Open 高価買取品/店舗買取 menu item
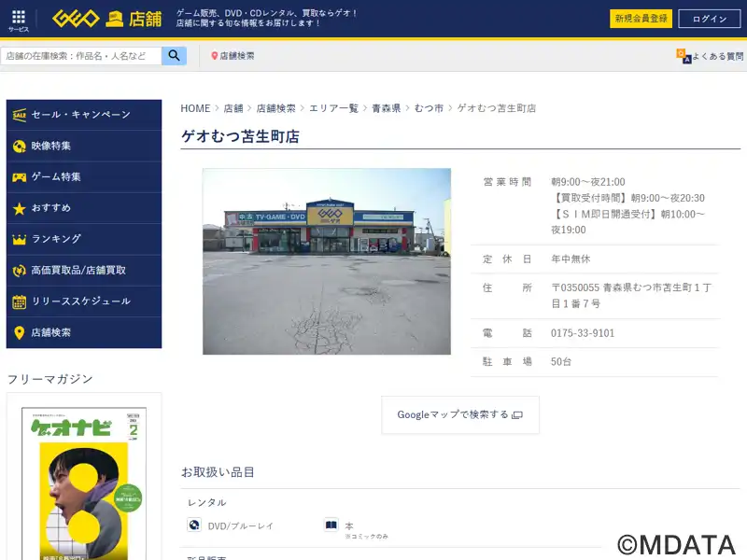 pos(84,271)
